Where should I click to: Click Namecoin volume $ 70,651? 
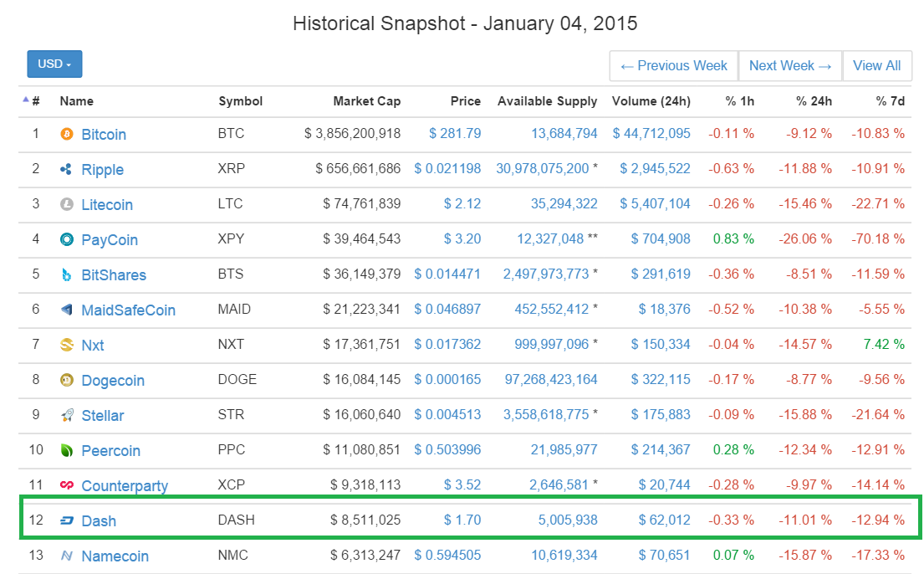click(664, 555)
